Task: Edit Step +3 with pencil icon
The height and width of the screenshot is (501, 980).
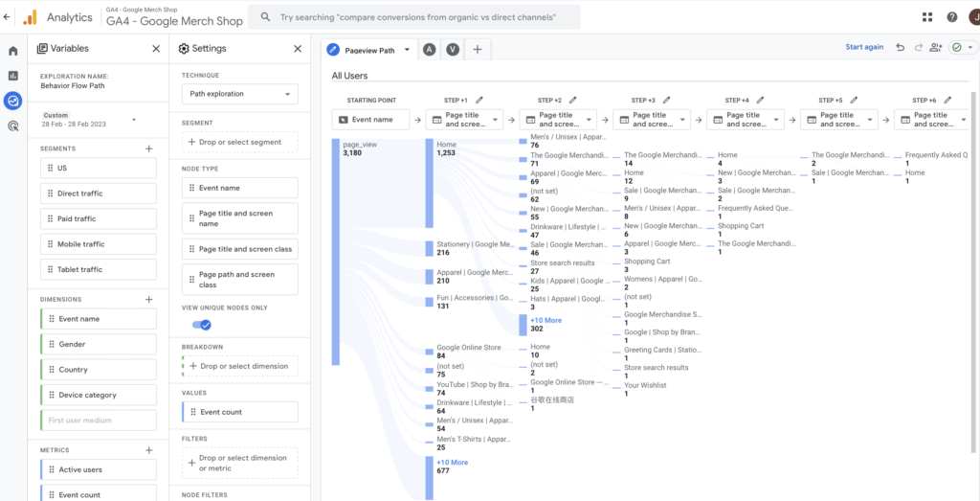Action: (x=666, y=100)
